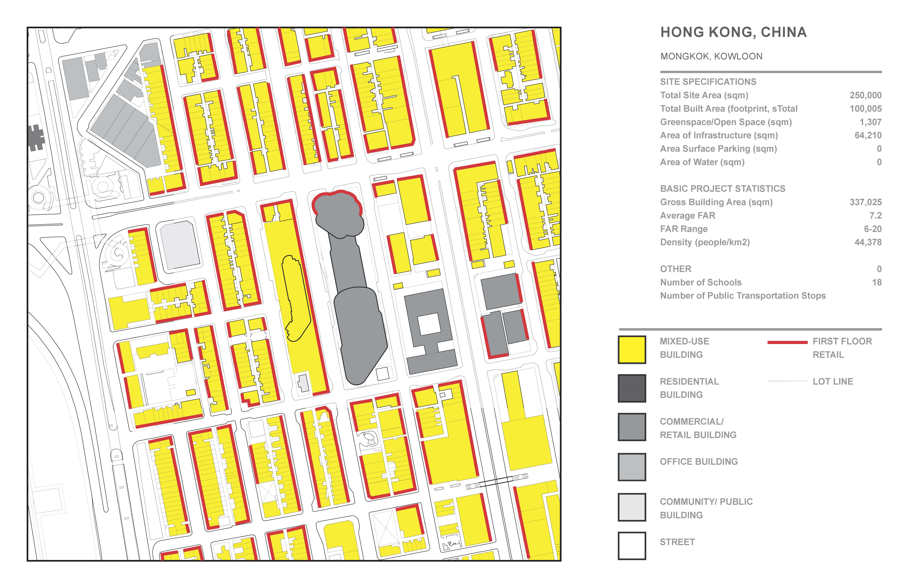Click the Community/Public Building legend swatch
The width and height of the screenshot is (909, 588).
pos(632,507)
